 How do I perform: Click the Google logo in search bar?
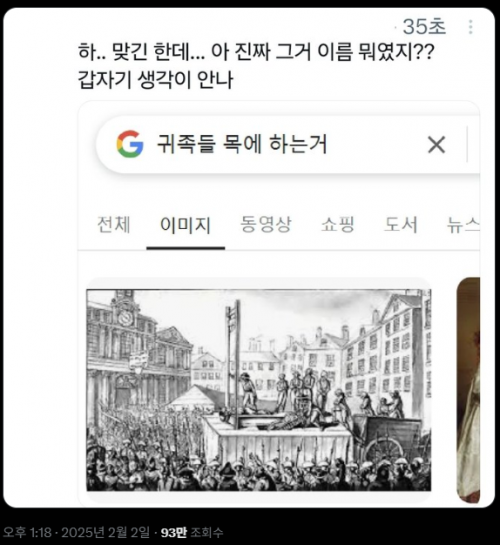[130, 144]
